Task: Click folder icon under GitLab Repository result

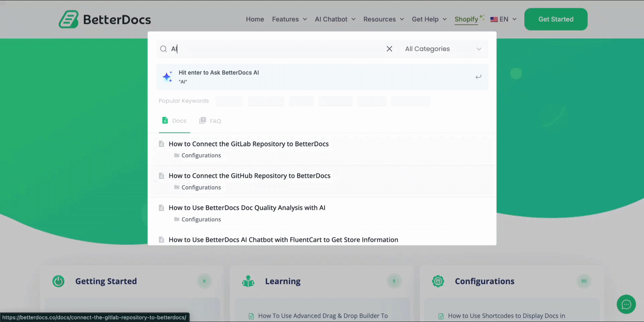Action: pos(177,155)
